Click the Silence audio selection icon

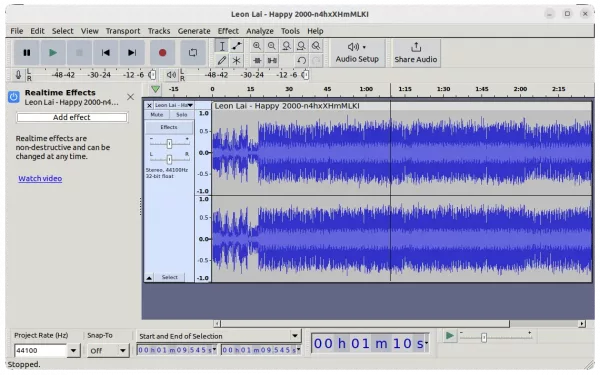coord(272,60)
